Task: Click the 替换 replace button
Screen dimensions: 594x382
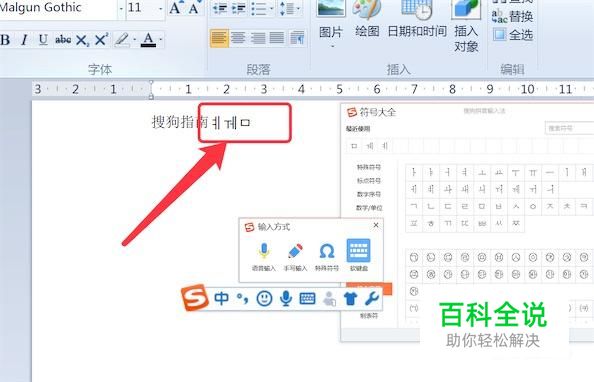Action: tap(513, 17)
